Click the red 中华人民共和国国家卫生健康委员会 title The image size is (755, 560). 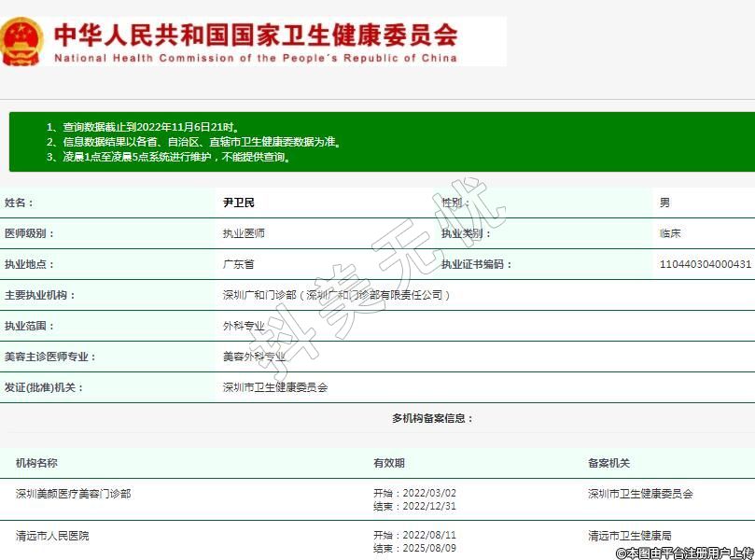point(255,35)
